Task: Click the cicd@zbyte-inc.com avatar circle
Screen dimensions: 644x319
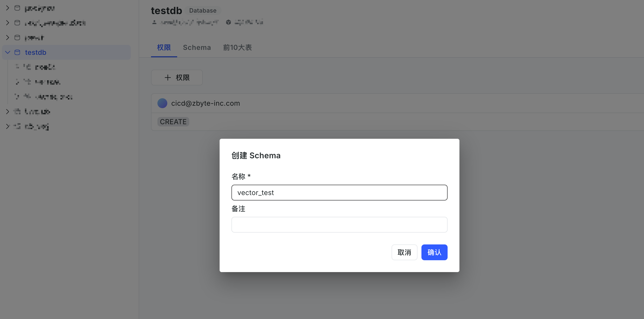Action: 162,103
